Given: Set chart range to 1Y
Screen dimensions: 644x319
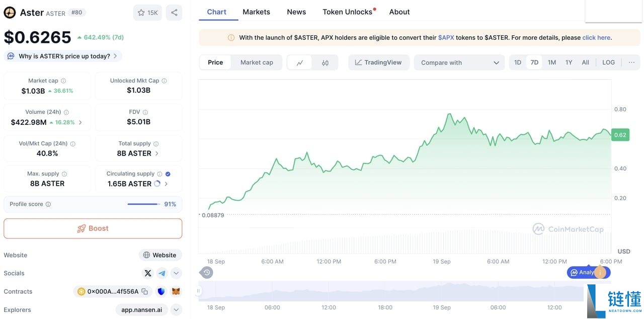Looking at the screenshot, I should click(569, 62).
